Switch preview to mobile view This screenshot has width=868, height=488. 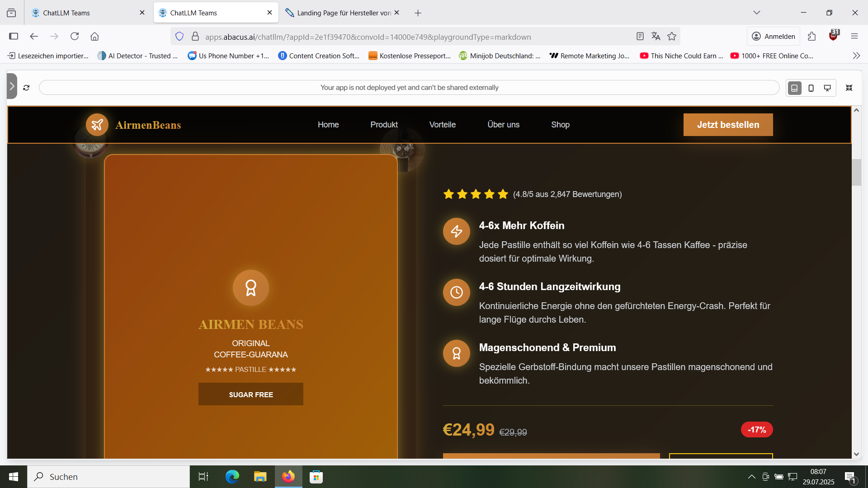coord(811,88)
